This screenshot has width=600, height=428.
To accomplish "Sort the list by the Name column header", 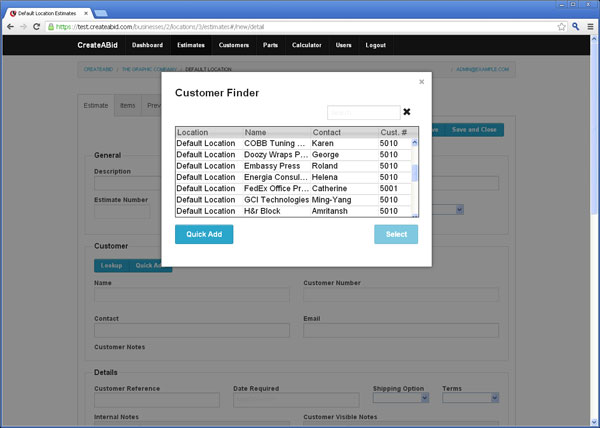I will (276, 132).
